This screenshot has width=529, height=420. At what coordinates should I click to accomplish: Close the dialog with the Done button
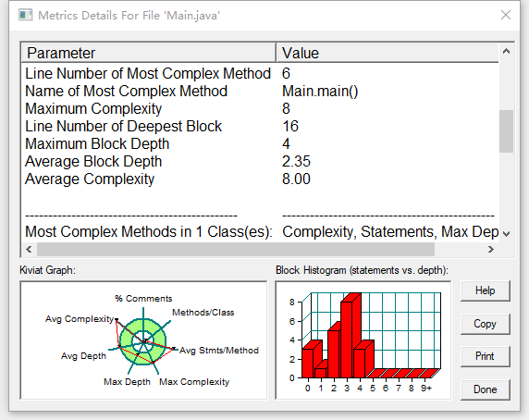tap(486, 389)
